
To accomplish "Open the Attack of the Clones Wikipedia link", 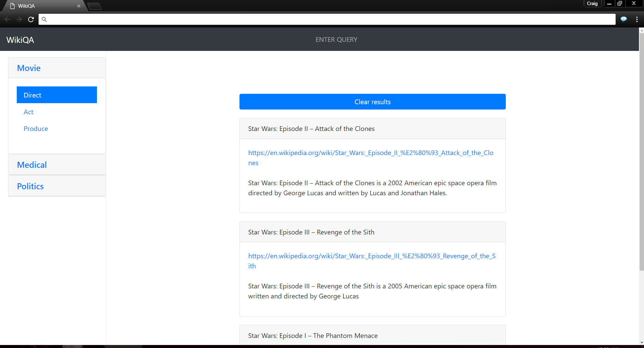I will click(x=370, y=153).
